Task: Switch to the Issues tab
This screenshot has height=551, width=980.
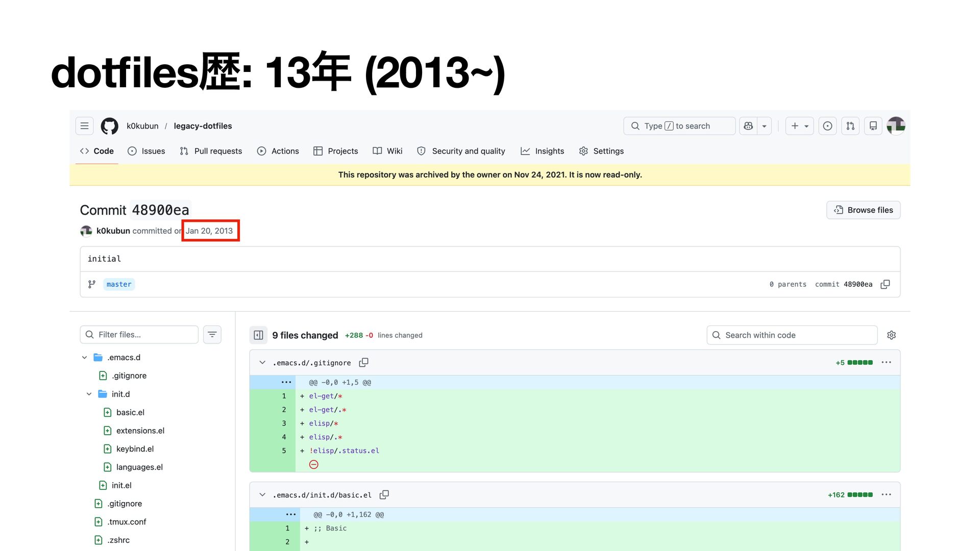Action: pyautogui.click(x=146, y=151)
